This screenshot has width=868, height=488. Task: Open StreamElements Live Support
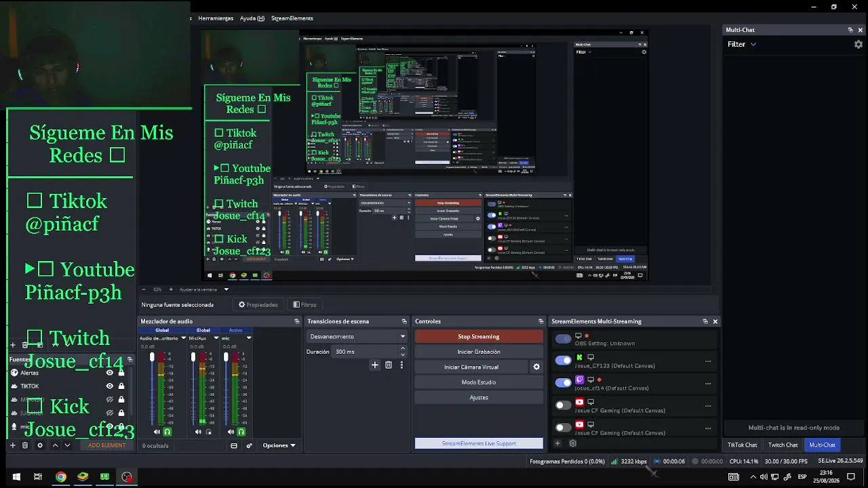[x=479, y=443]
